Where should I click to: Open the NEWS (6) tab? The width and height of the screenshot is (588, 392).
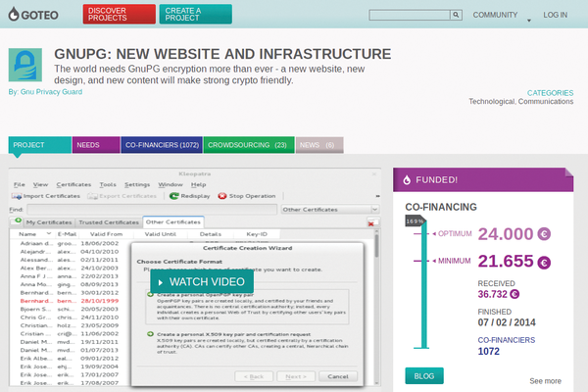[x=319, y=145]
